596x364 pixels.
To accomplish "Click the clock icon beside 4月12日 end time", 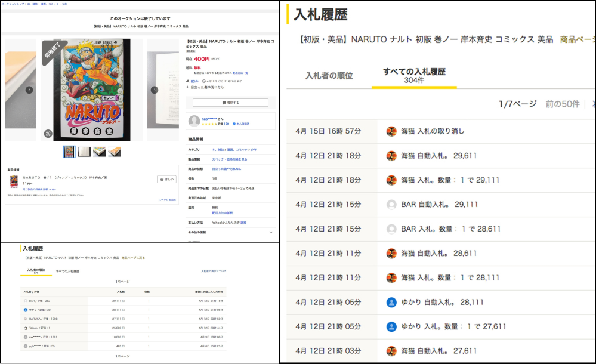I will [203, 81].
